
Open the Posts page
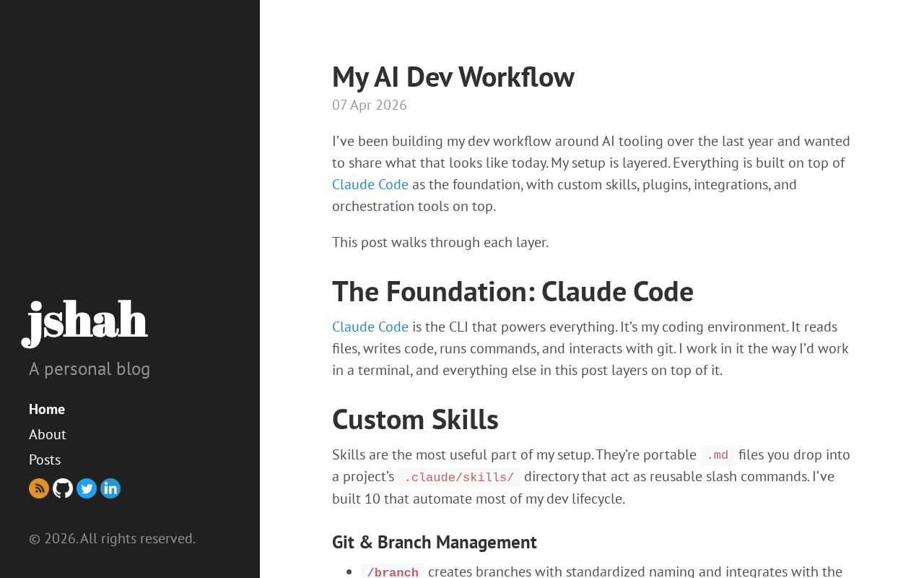45,460
